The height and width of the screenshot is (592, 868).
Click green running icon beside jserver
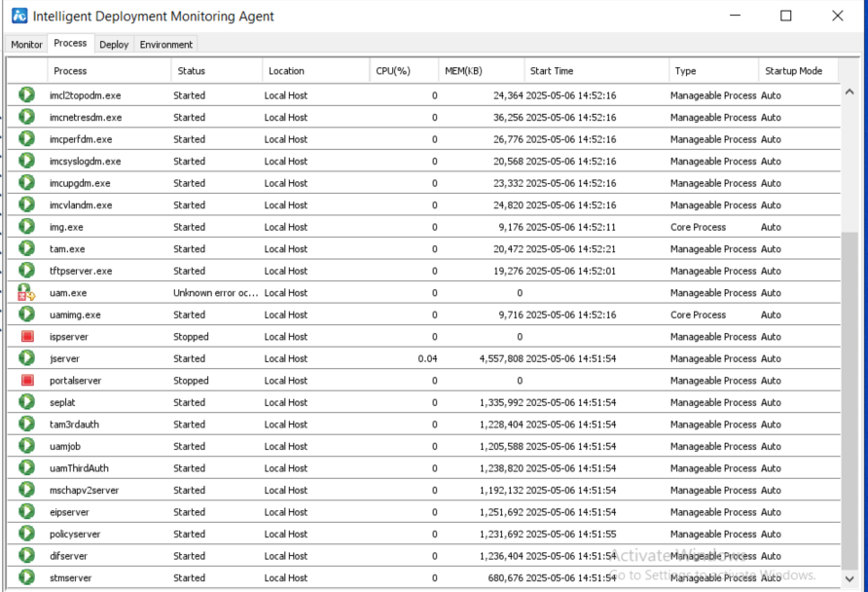click(x=27, y=358)
